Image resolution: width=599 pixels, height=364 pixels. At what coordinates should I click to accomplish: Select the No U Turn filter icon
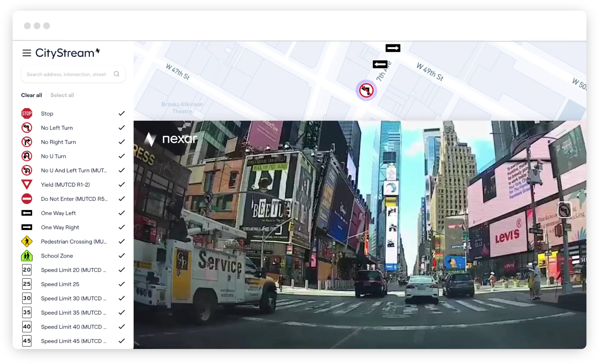click(x=27, y=156)
